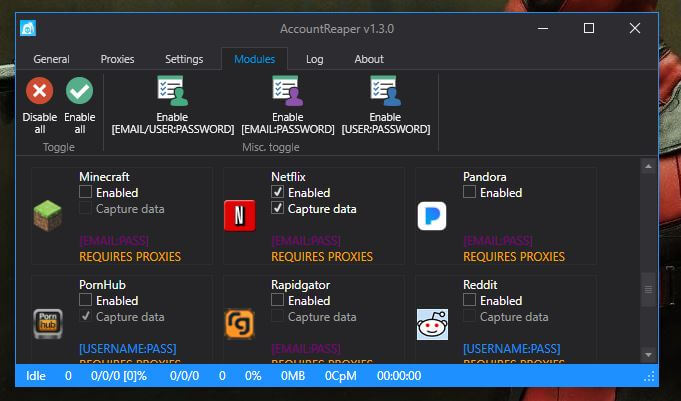Click the Minecraft grass block icon
Screen dimensions: 681x401
[x=48, y=215]
